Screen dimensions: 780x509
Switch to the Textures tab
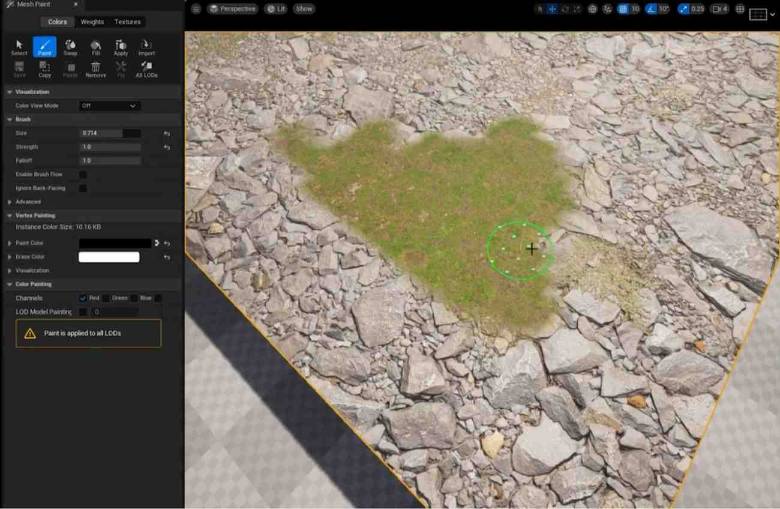tap(127, 21)
